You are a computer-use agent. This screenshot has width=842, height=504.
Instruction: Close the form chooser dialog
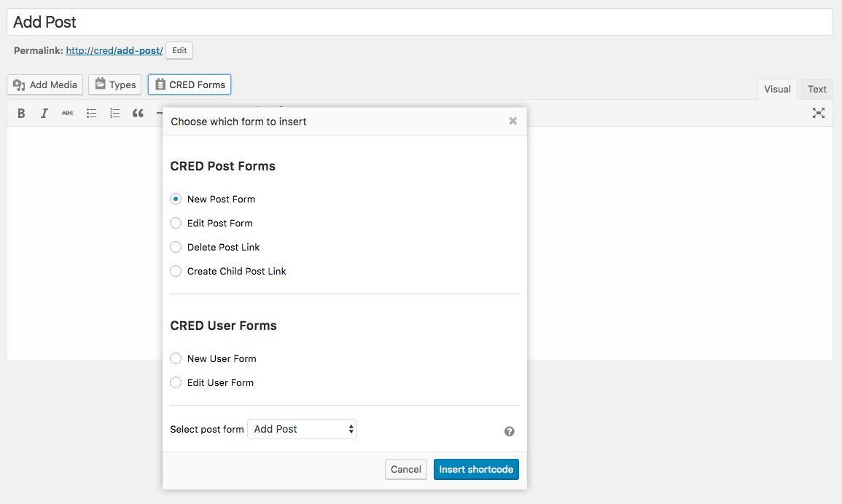pos(512,121)
